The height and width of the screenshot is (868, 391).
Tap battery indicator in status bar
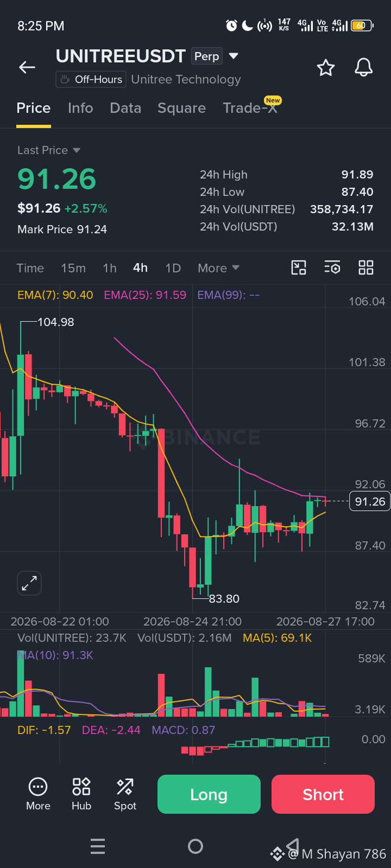point(362,25)
